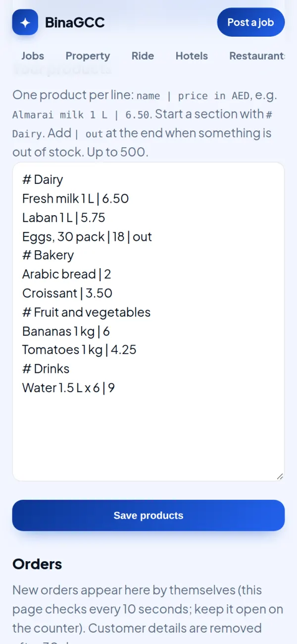Open the BinaGCC brand name link
The image size is (297, 644).
pyautogui.click(x=75, y=22)
